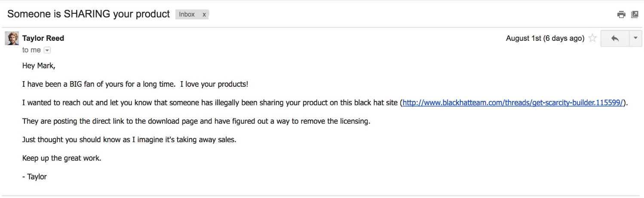Click the line about taking away sales
Viewport: 644px width, 198px height.
coord(129,140)
